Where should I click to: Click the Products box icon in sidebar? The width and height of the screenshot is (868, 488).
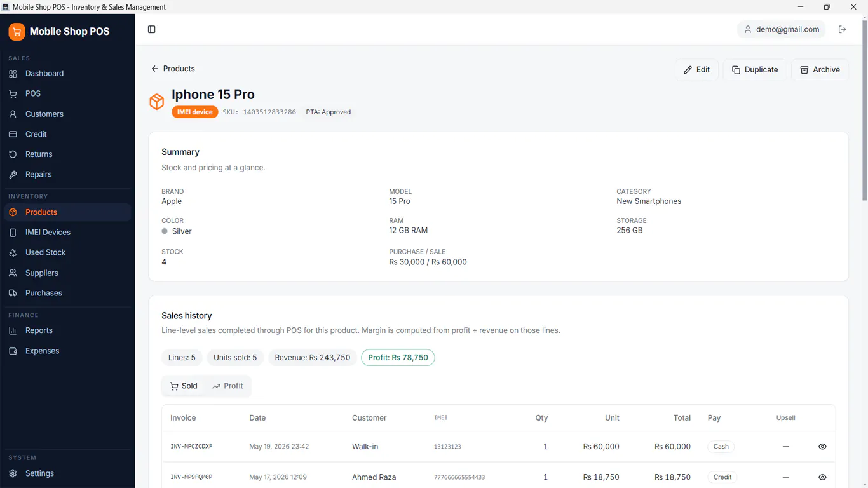pos(13,212)
